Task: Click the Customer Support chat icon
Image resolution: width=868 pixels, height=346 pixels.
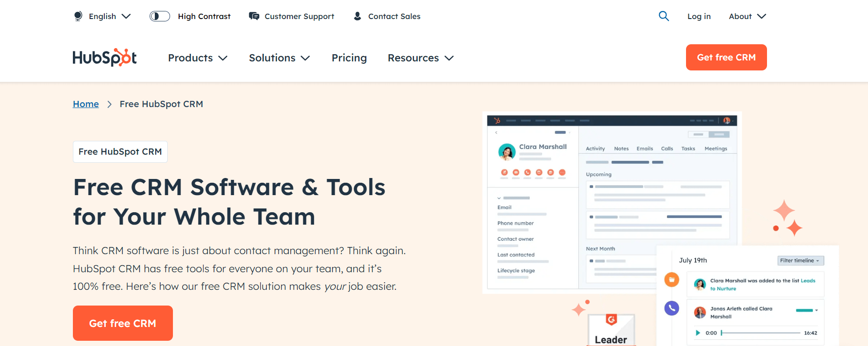Action: click(x=254, y=16)
